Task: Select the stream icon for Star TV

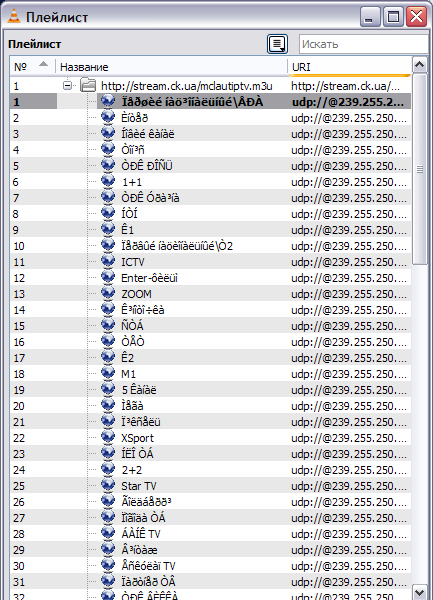Action: tap(108, 485)
